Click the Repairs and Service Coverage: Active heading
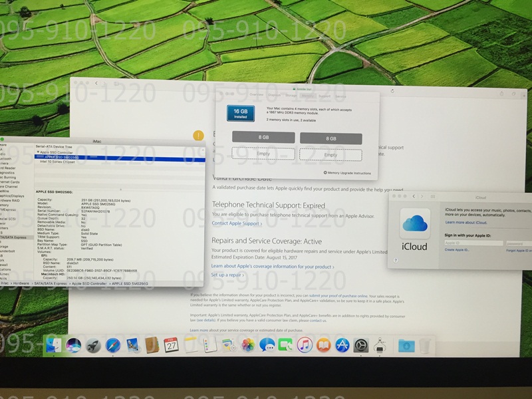The image size is (532, 399). (x=267, y=241)
